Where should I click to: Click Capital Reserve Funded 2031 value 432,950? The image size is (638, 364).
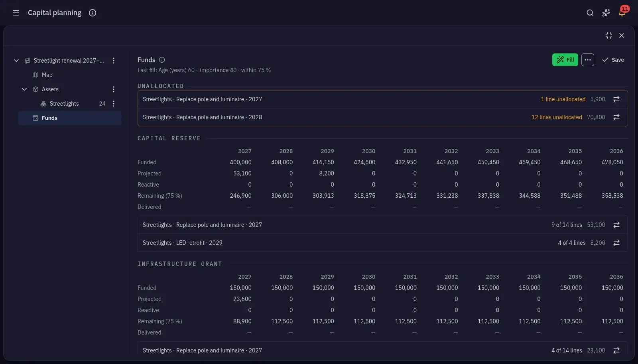tap(406, 162)
